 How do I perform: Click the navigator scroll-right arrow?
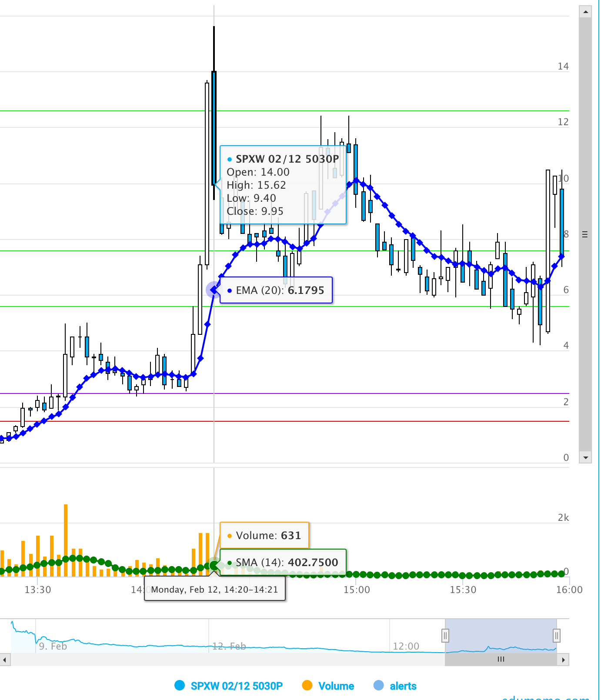coord(564,660)
